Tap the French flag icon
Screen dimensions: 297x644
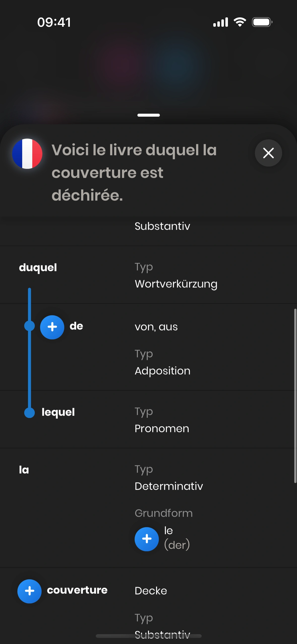[x=27, y=154]
